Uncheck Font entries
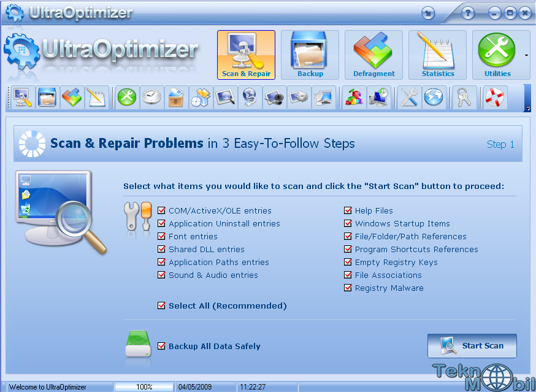This screenshot has height=392, width=536. pyautogui.click(x=161, y=236)
